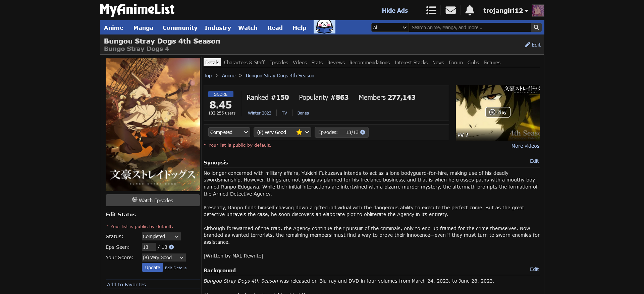Switch to the Forum tab
The image size is (644, 294).
click(455, 63)
